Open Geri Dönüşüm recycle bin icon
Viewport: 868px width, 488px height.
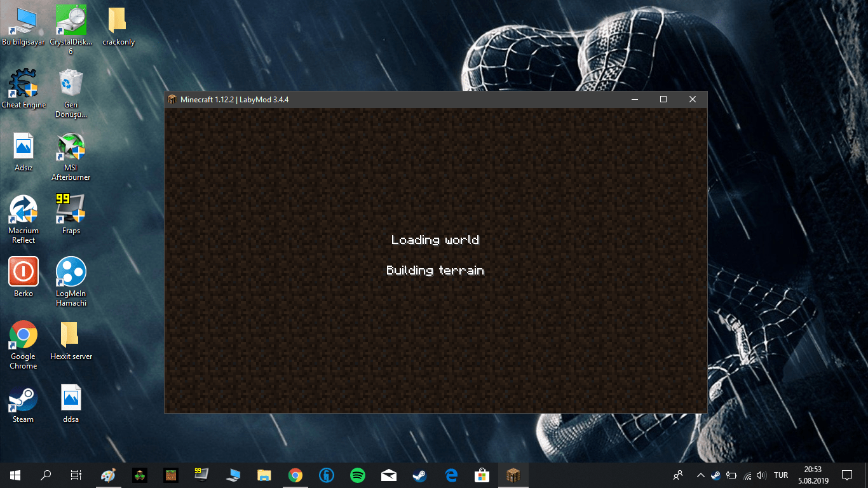point(71,93)
